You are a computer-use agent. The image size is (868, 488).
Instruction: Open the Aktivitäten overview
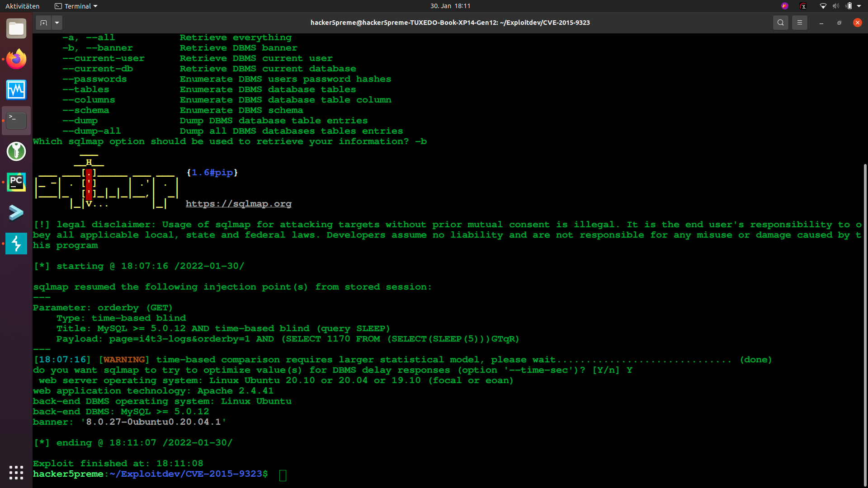[23, 6]
